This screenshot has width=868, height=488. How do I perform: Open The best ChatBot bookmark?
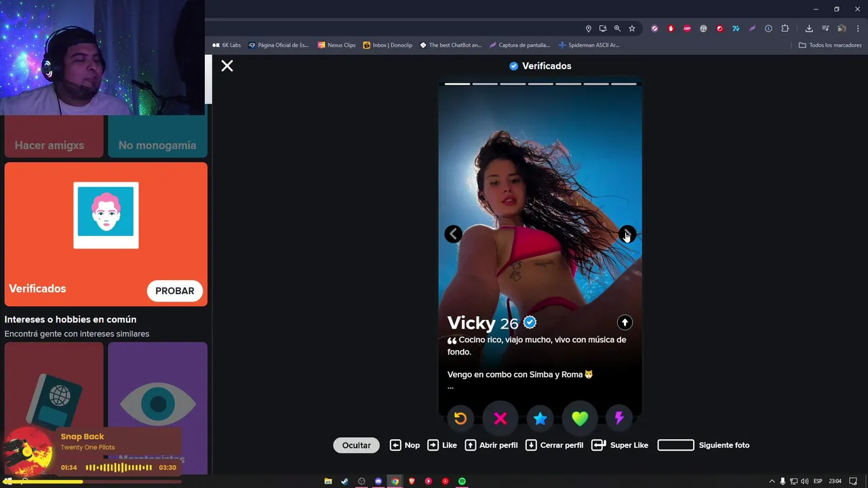click(451, 45)
